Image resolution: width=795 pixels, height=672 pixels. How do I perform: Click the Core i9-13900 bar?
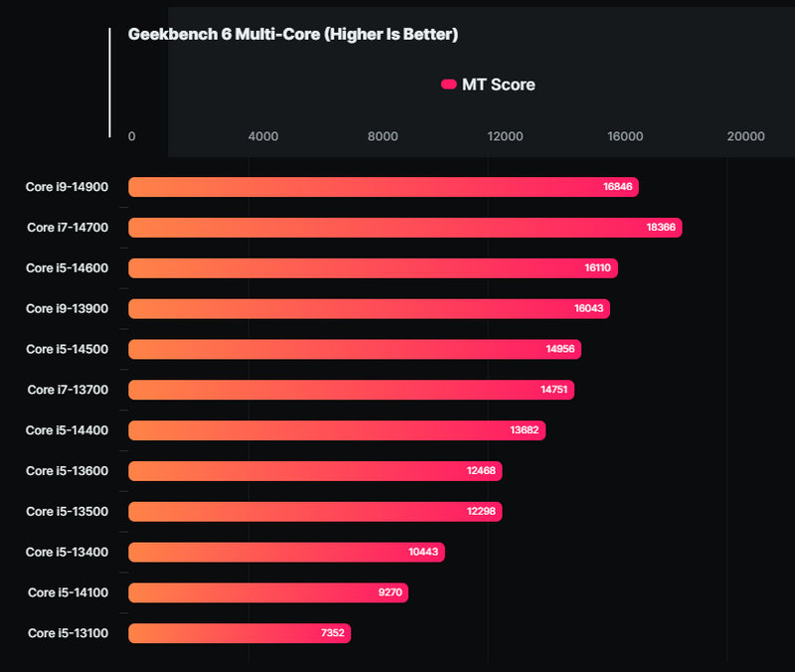click(369, 309)
